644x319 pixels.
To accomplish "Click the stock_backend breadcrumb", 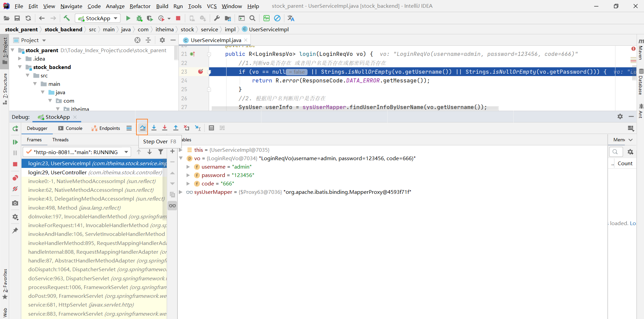I will pos(64,29).
